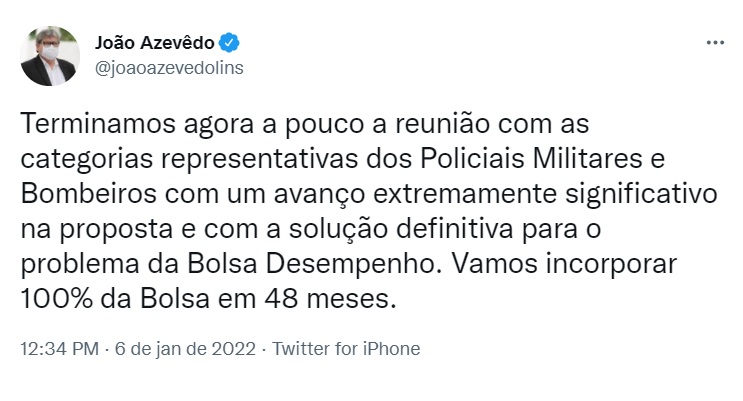Image resolution: width=743 pixels, height=401 pixels.
Task: Click the phrase Policiais Militares
Action: [542, 161]
